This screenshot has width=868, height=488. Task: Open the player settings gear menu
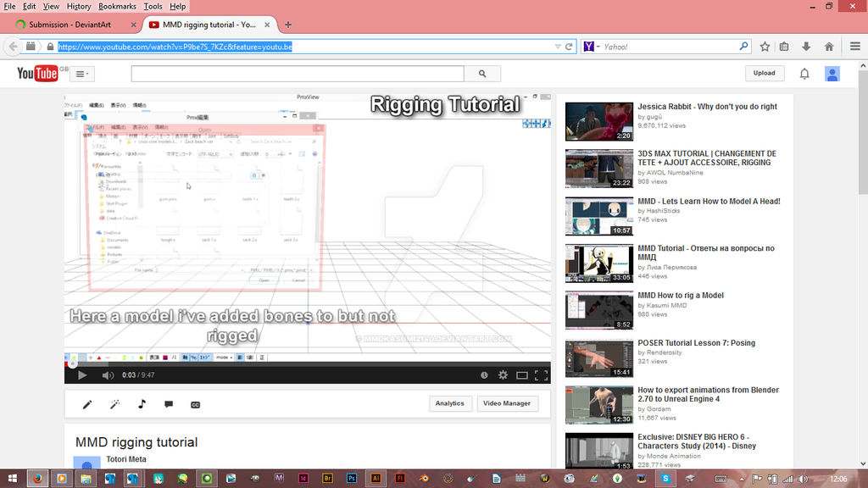pos(503,374)
